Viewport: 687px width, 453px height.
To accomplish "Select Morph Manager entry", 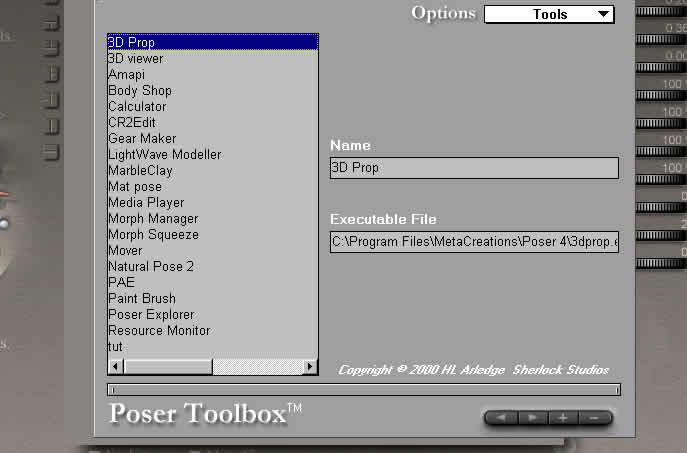I will tap(212, 218).
